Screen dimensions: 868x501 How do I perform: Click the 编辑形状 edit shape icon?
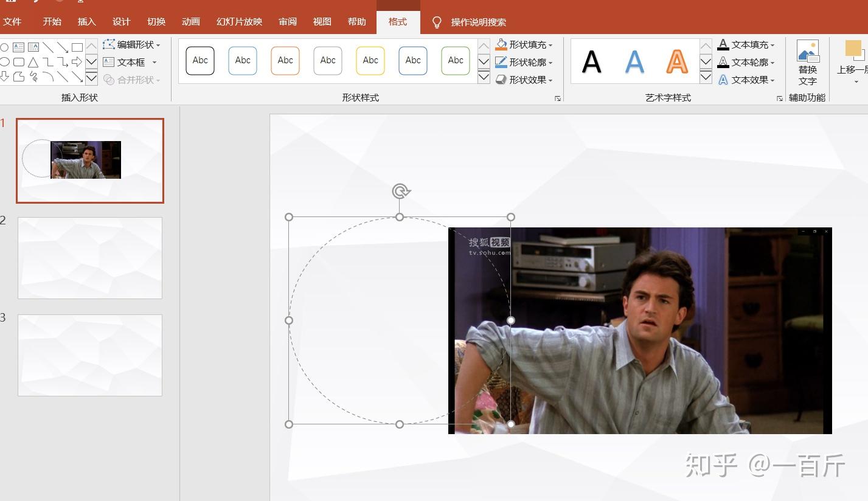[x=109, y=44]
